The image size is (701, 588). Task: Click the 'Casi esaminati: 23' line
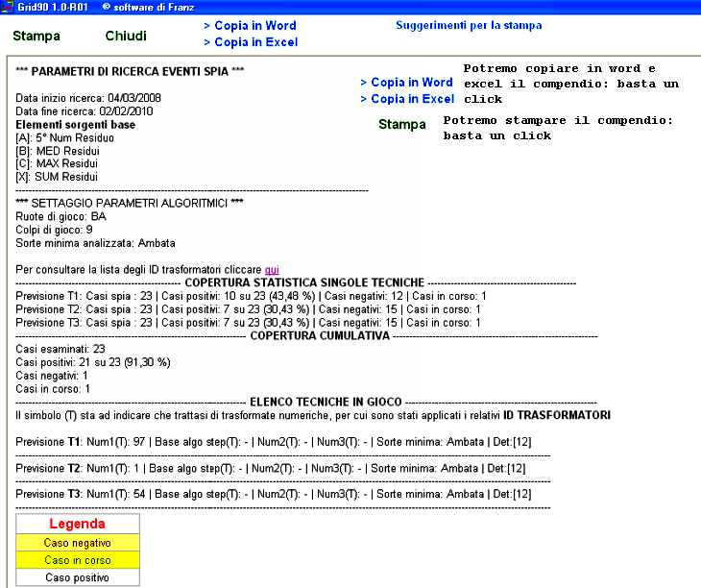pyautogui.click(x=60, y=349)
